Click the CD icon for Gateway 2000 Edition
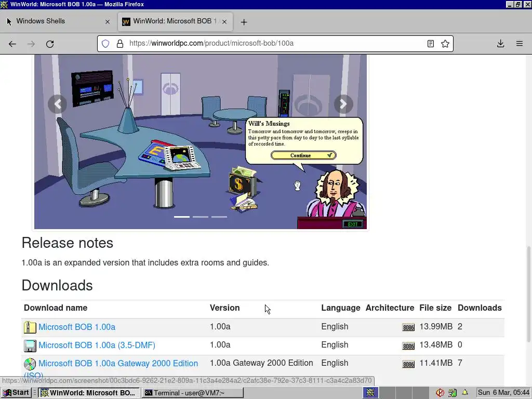The image size is (532, 399). pos(30,364)
